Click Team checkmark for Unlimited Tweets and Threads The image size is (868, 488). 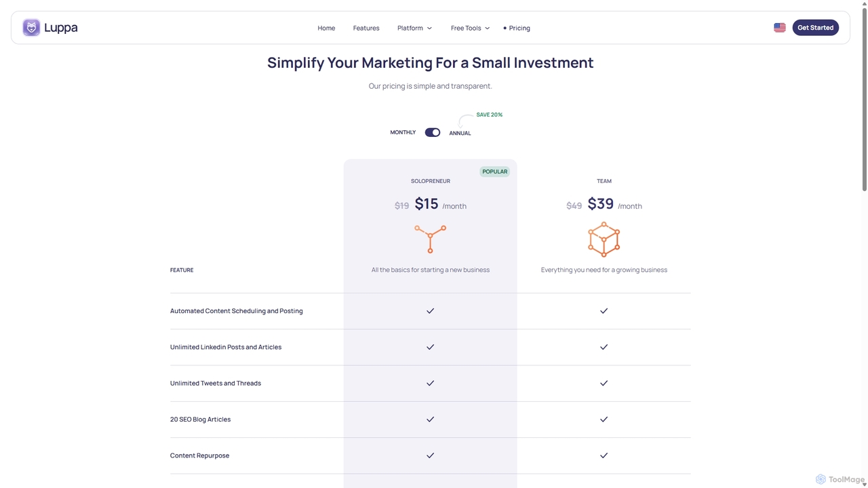click(604, 383)
